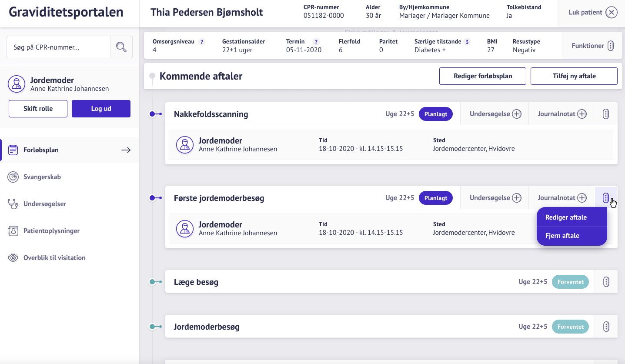Go to Undersøgelser sidebar section
This screenshot has height=364, width=625.
click(45, 204)
